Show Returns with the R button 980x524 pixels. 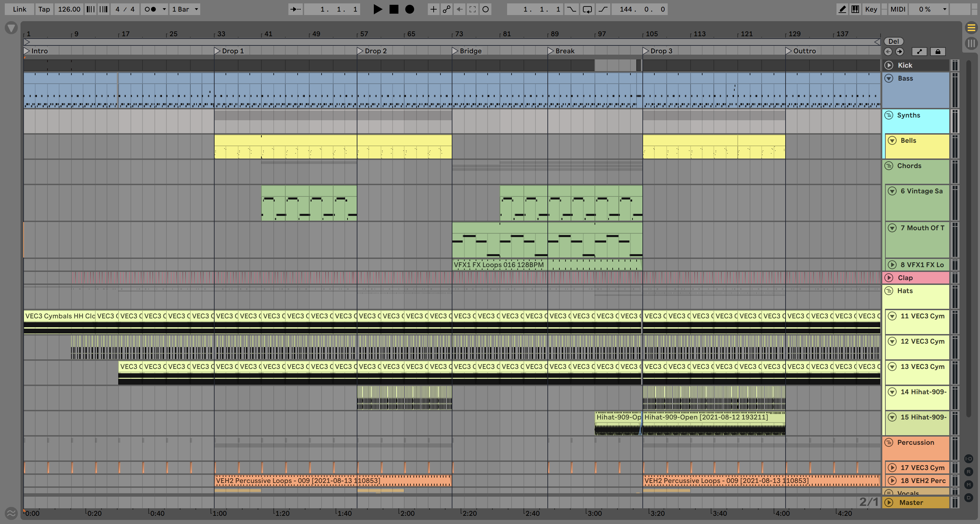point(969,472)
